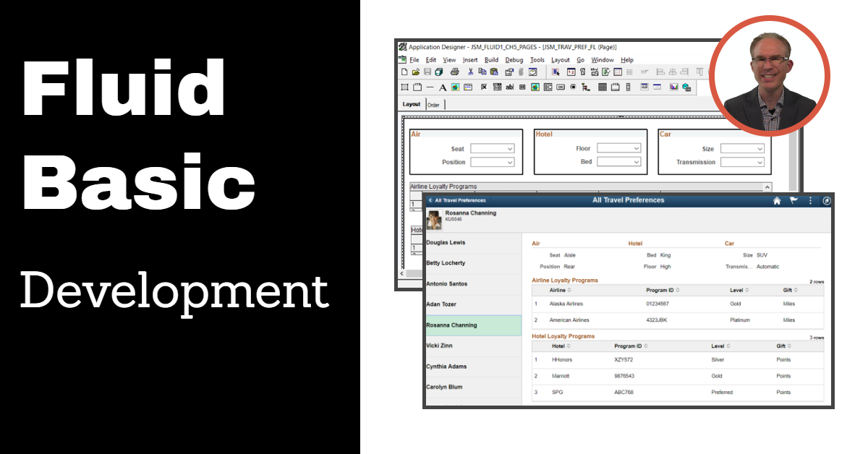Click the compass NavBar icon
Viewport: 868px width, 454px height.
pos(827,201)
